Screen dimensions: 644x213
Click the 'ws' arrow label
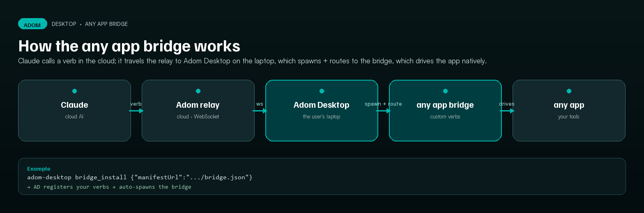pyautogui.click(x=260, y=104)
